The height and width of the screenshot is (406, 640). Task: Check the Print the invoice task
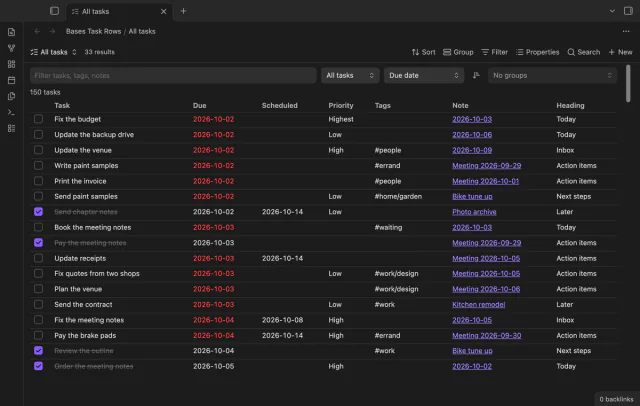coord(38,181)
